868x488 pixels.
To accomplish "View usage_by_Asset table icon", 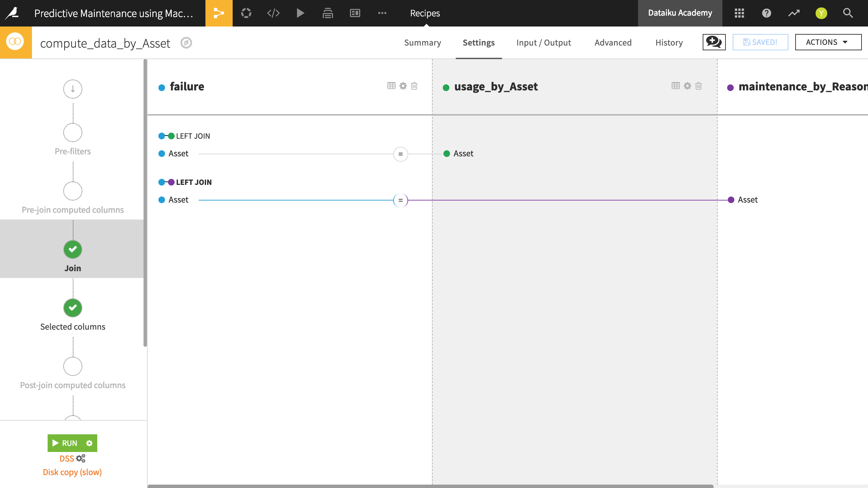I will pyautogui.click(x=675, y=86).
